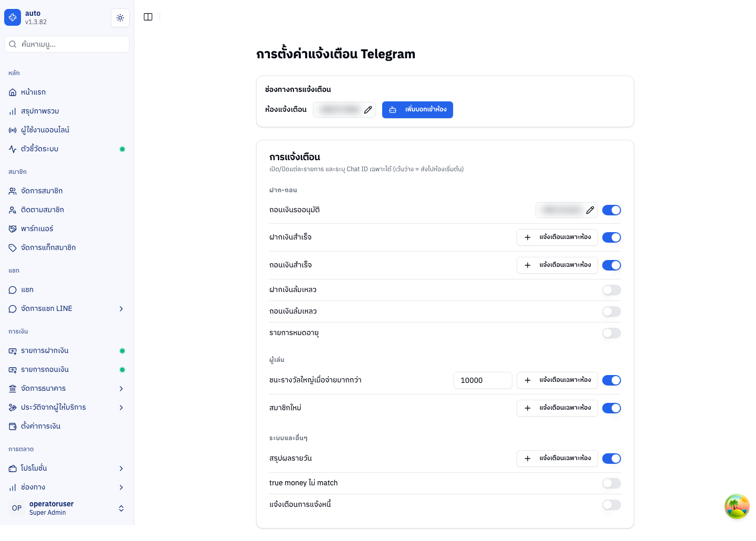Expand the ประวัติจากผู้ให้บริการ submenu chevron

tap(121, 408)
